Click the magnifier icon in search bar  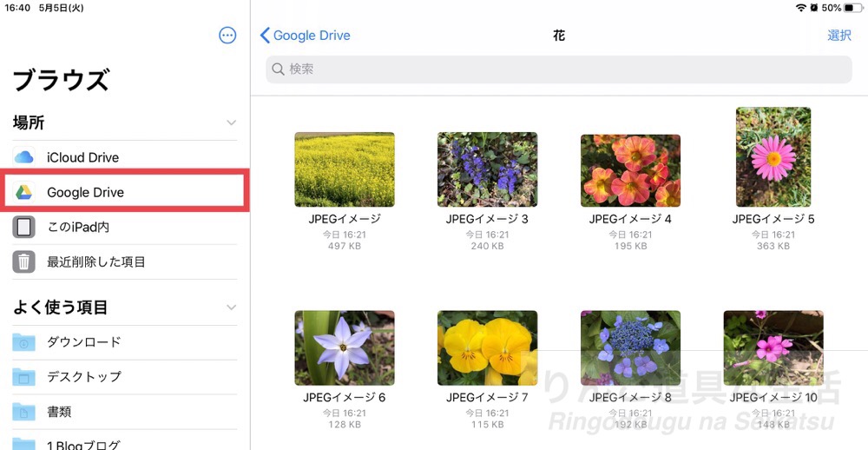pyautogui.click(x=278, y=69)
